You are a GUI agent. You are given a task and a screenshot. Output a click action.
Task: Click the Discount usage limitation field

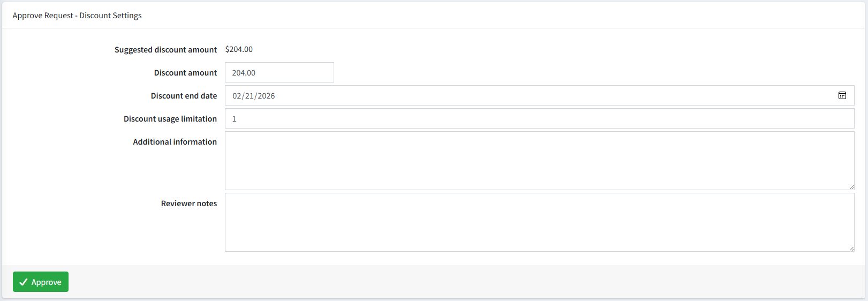pos(539,119)
